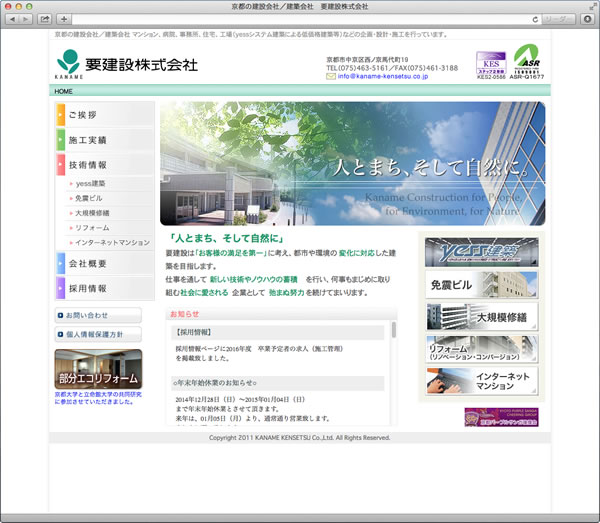Viewport: 600px width, 523px height.
Task: Open the yess建築 banner on the right
Action: (x=481, y=252)
